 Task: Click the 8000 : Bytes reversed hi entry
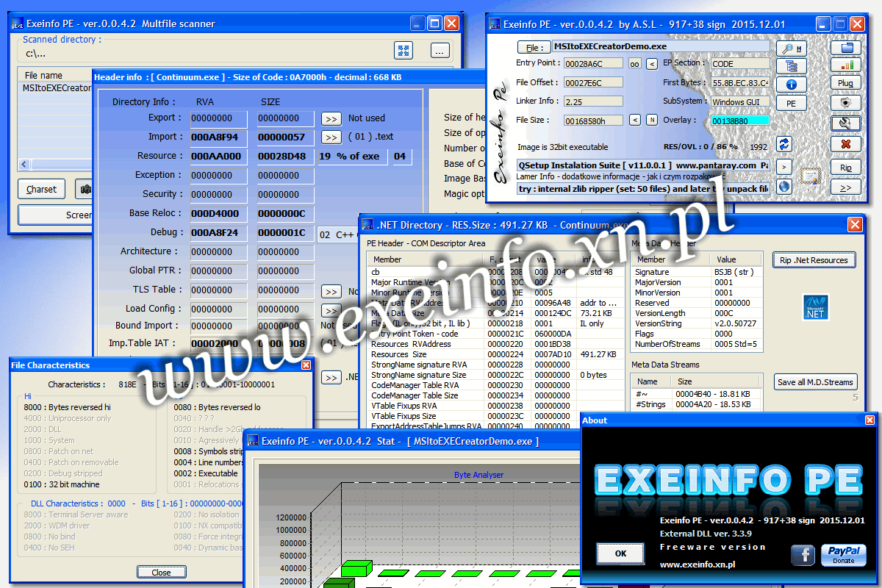67,407
